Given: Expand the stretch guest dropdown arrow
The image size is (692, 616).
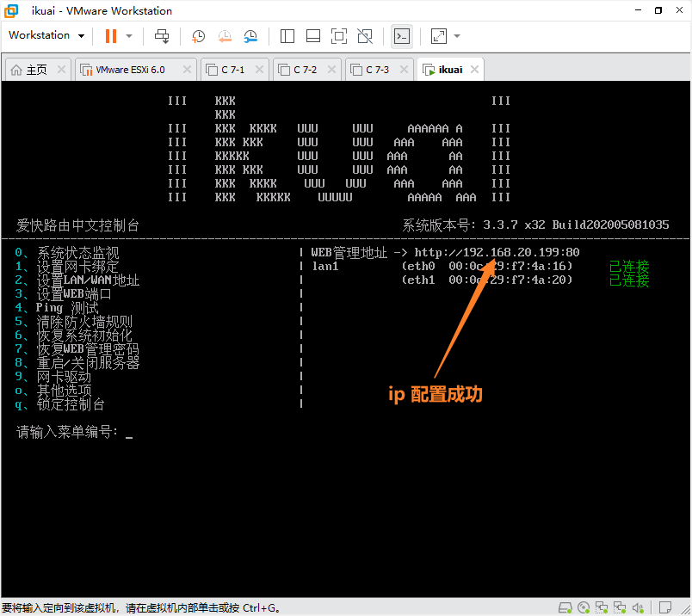Looking at the screenshot, I should click(457, 36).
